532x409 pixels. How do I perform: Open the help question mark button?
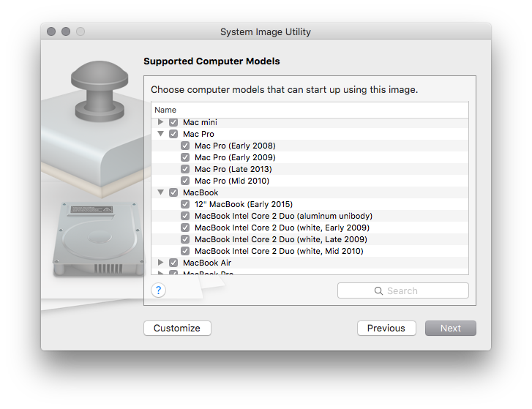coord(159,290)
